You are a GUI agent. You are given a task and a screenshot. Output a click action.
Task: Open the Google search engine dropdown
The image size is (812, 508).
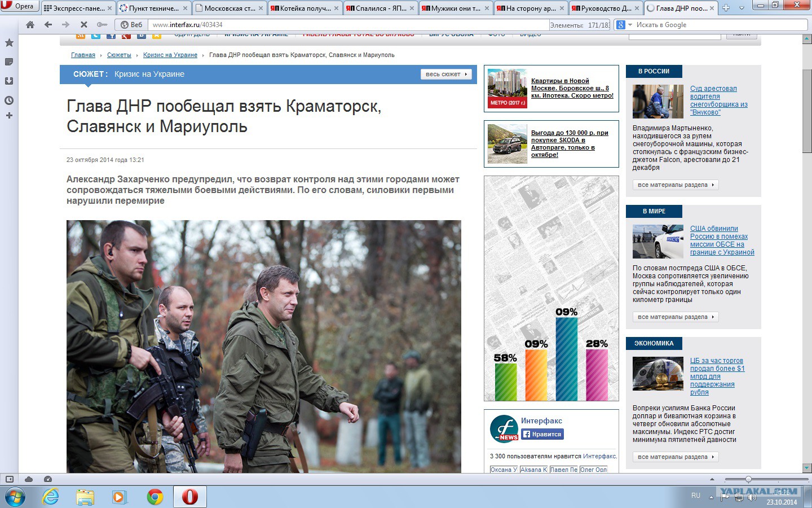pos(623,25)
